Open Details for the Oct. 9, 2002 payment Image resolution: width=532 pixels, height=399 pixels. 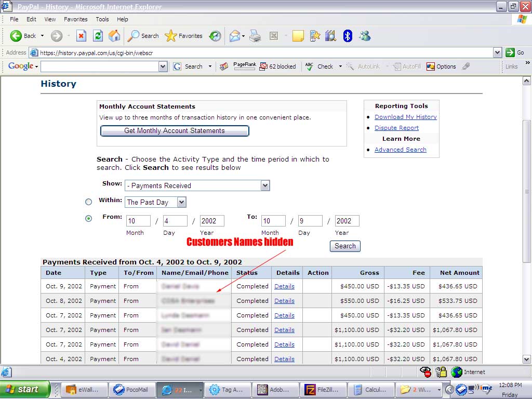pos(284,286)
